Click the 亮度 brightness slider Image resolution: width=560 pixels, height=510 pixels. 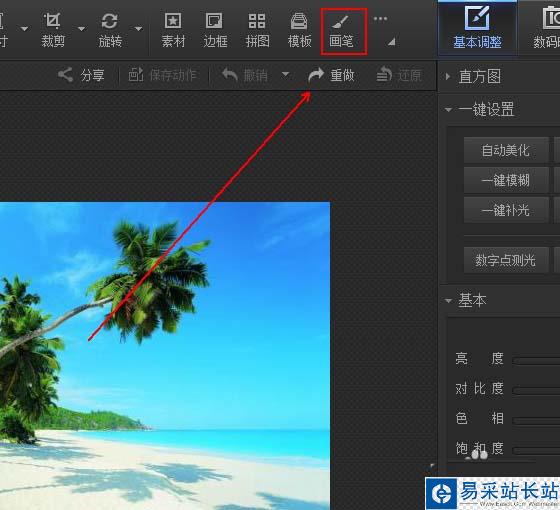click(x=536, y=360)
